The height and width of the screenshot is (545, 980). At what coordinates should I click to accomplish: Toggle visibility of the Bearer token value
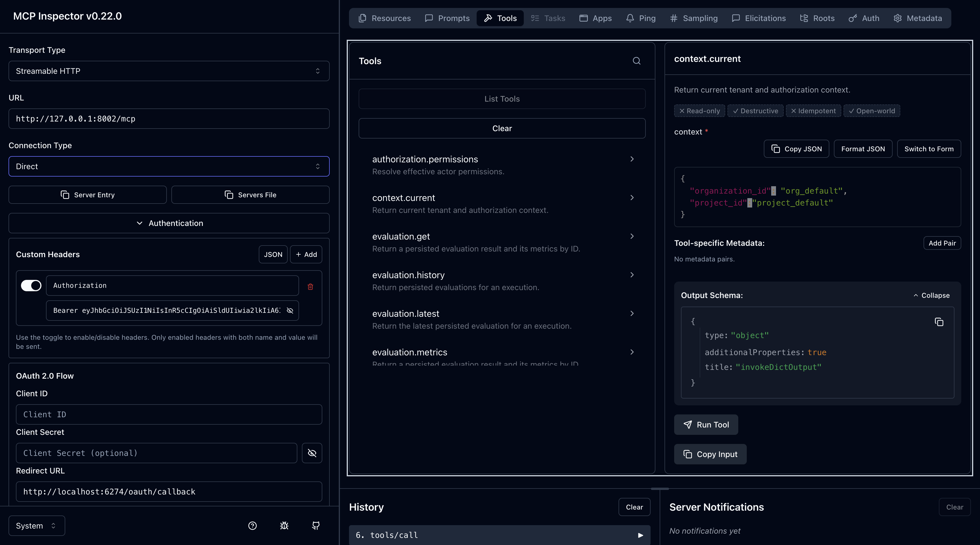tap(290, 311)
